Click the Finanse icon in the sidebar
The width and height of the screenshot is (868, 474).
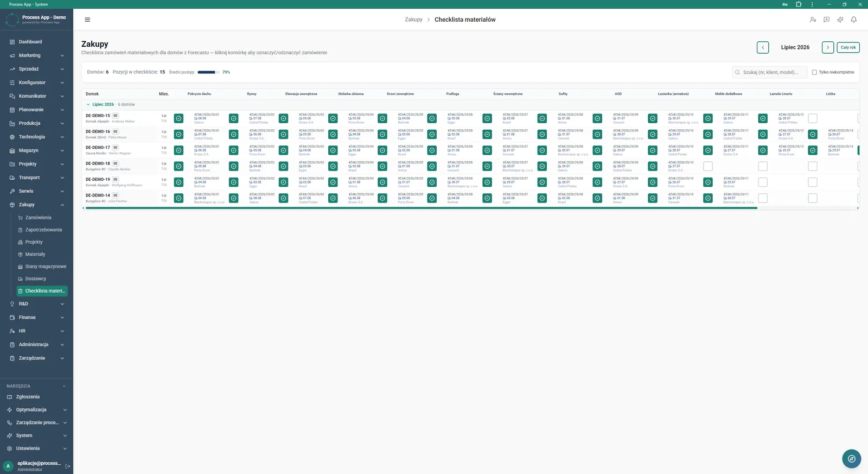[12, 318]
